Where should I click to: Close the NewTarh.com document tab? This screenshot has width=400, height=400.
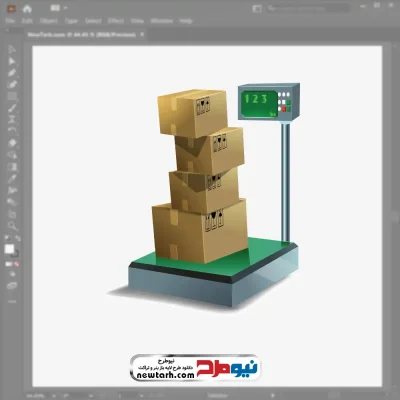(142, 34)
